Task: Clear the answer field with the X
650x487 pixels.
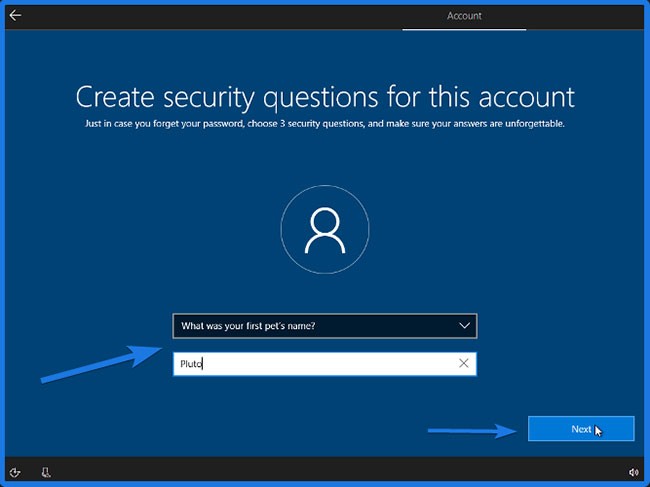Action: click(x=463, y=364)
